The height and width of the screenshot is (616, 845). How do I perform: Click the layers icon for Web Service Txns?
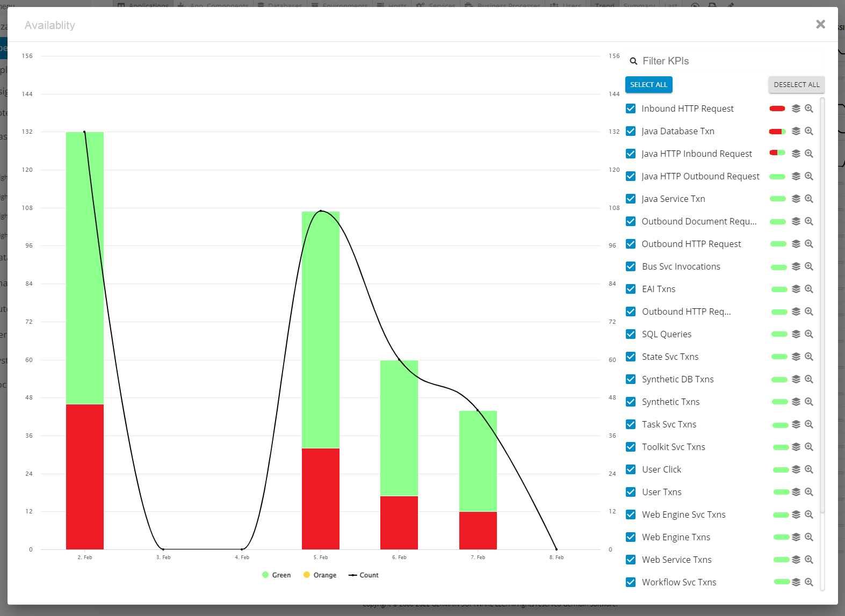(x=796, y=560)
